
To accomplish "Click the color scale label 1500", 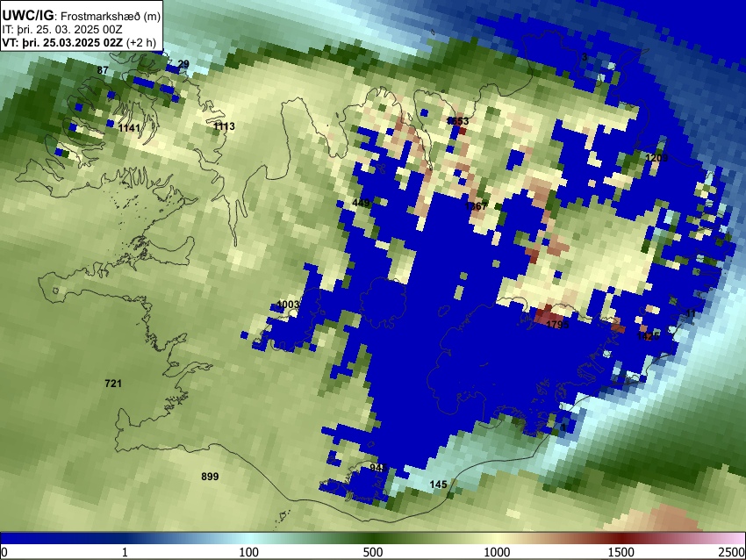I will (621, 552).
